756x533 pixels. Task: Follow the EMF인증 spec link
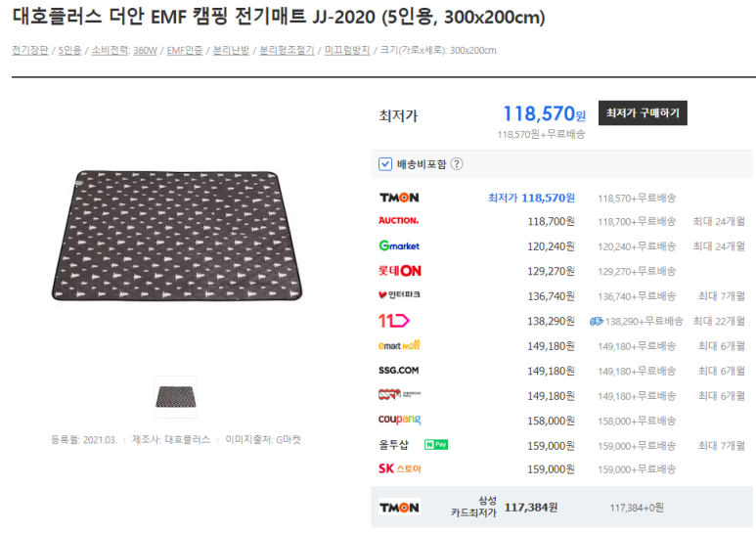click(185, 50)
